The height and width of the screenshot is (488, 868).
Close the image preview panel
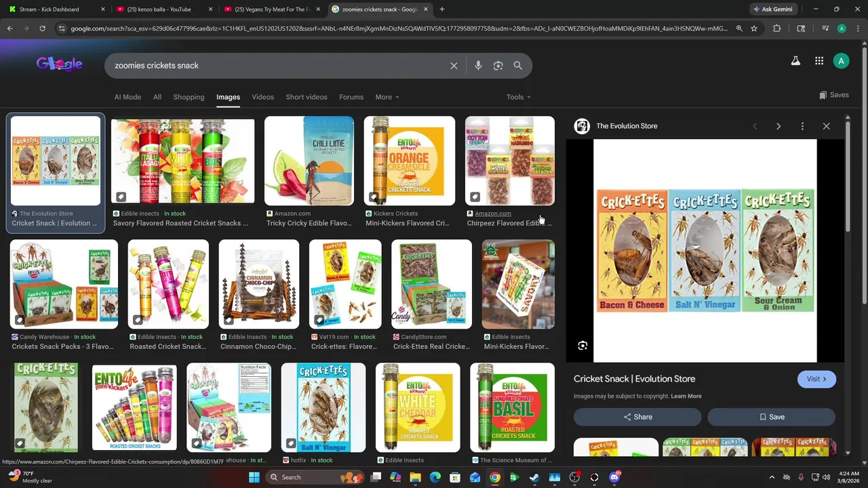click(826, 126)
